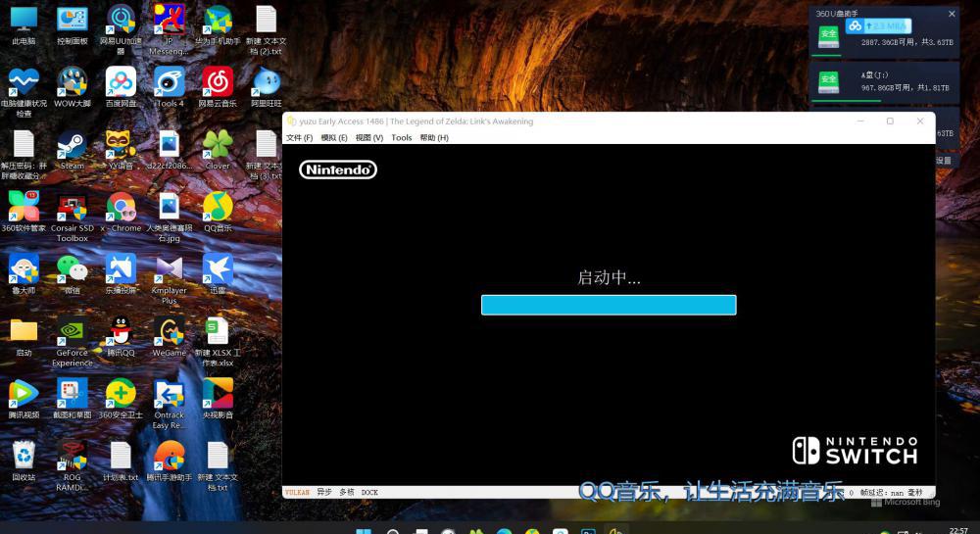980x534 pixels.
Task: Open Tools menu in yuzu
Action: click(401, 137)
